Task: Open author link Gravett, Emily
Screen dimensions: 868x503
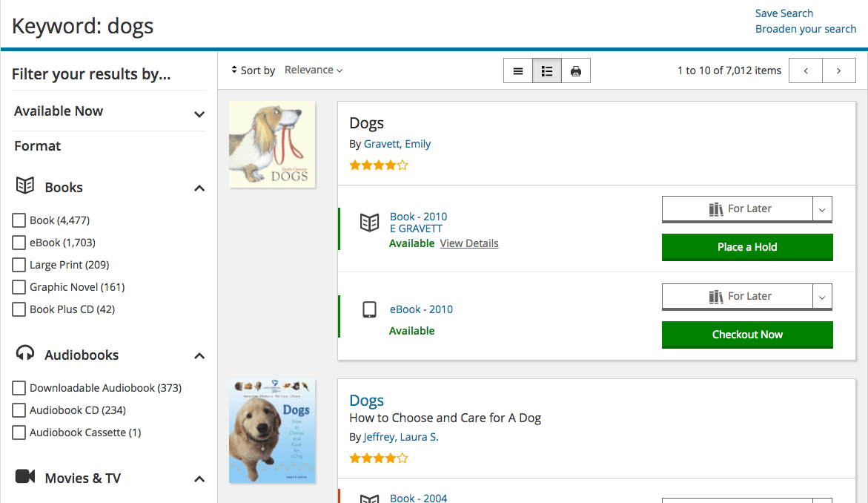Action: coord(397,144)
